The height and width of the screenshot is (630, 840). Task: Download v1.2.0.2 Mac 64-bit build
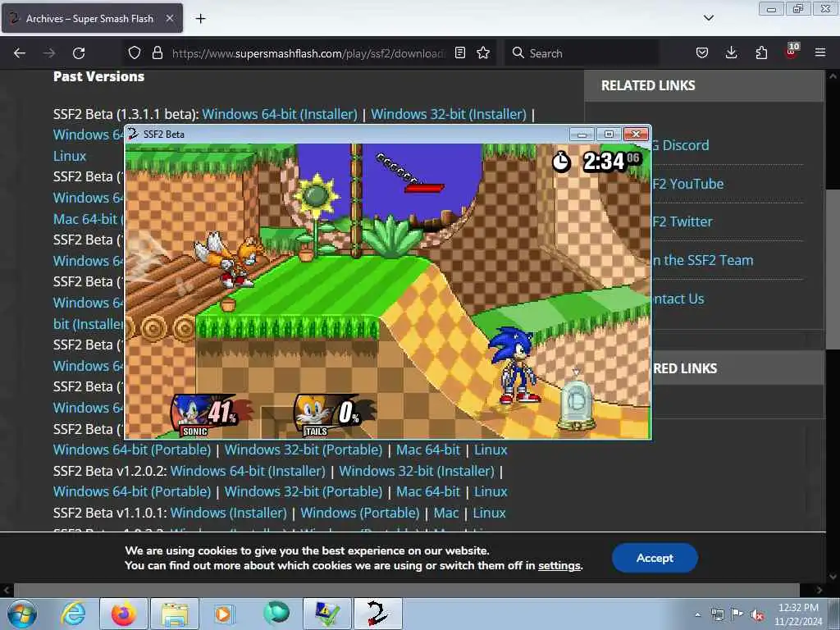click(x=428, y=491)
